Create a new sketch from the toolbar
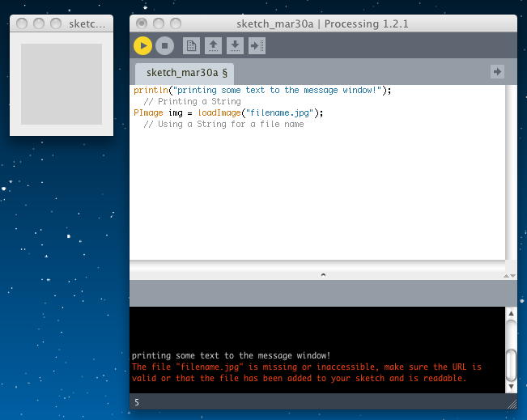The width and height of the screenshot is (527, 420). [191, 46]
